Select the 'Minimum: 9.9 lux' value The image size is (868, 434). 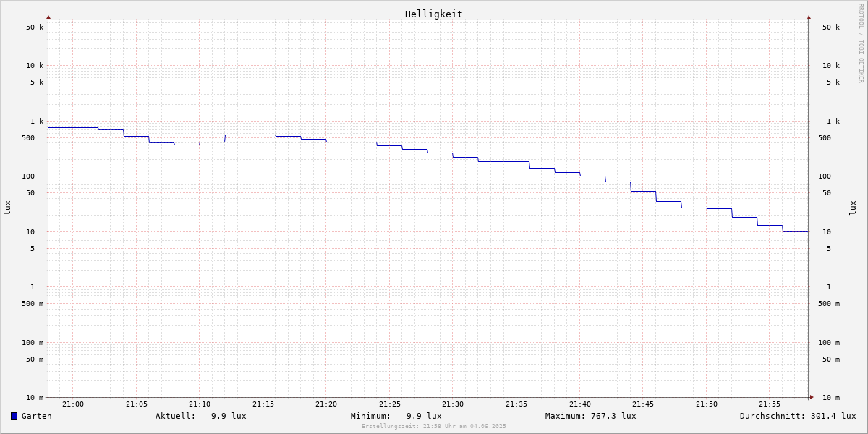[x=396, y=416]
